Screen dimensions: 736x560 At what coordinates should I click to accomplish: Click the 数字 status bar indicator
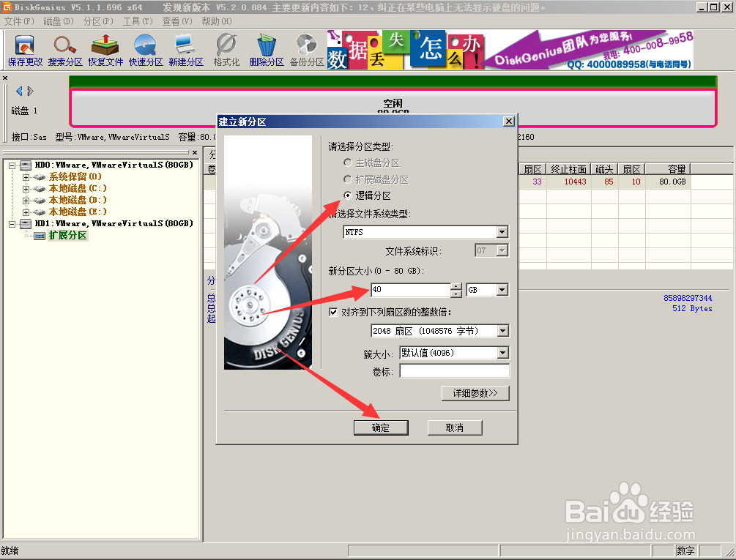(685, 550)
